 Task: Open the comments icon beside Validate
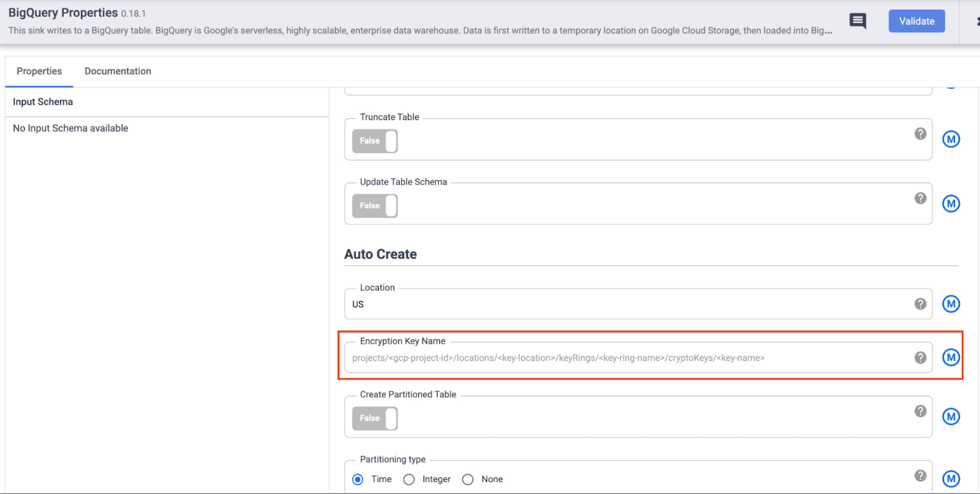coord(857,21)
